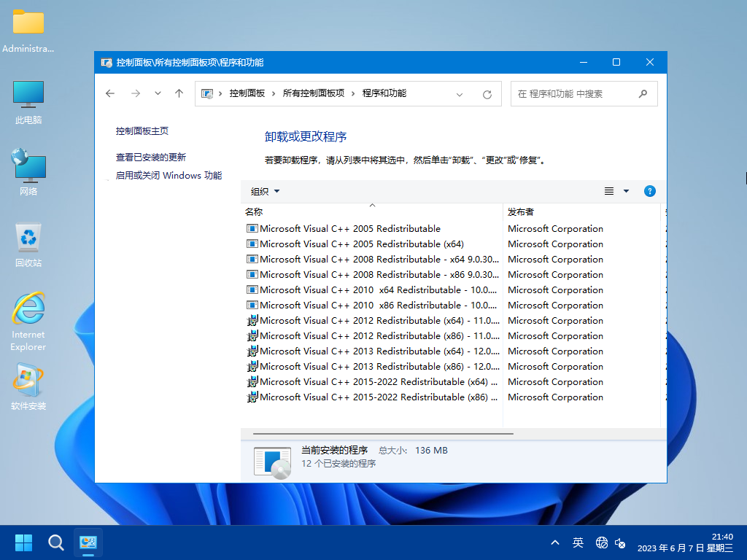The width and height of the screenshot is (747, 560).
Task: Show hidden tray icons chevron
Action: 555,542
